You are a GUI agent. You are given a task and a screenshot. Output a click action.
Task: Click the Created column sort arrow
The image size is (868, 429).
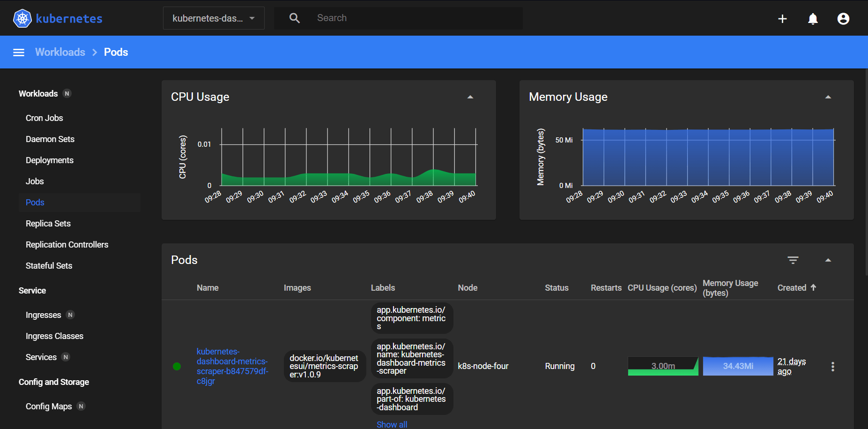(x=813, y=287)
